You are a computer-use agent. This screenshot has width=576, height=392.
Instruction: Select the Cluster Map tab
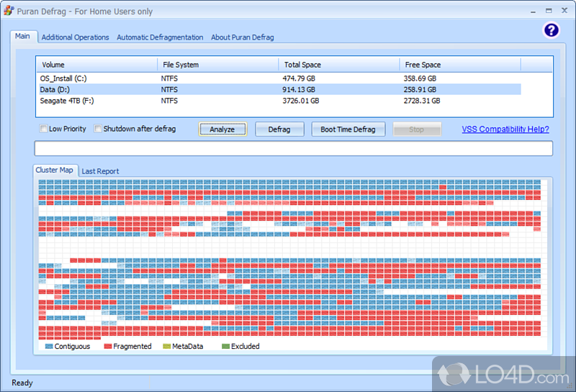55,170
